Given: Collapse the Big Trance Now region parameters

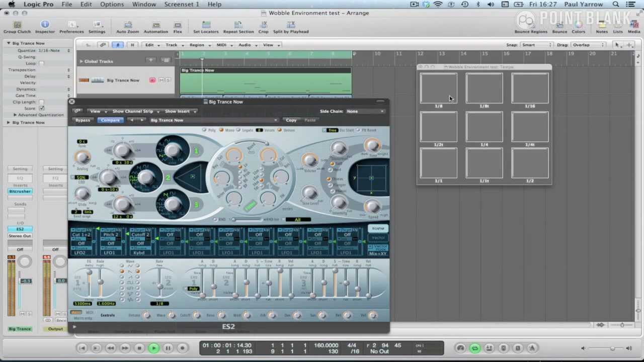Looking at the screenshot, I should click(x=9, y=43).
